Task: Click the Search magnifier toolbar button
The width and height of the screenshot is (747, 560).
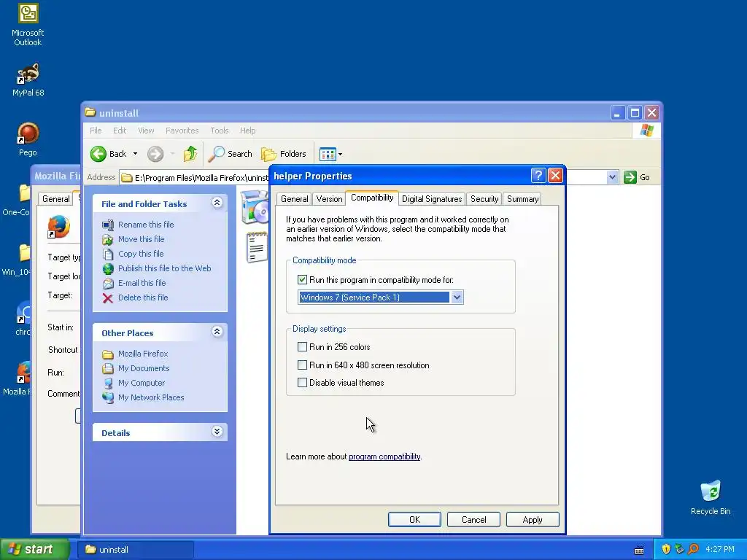Action: coord(231,154)
